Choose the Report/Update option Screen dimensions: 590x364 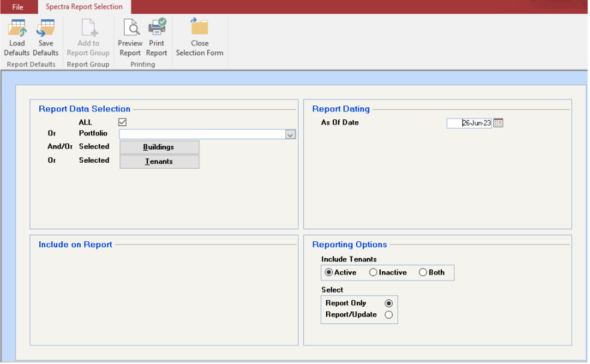[389, 315]
